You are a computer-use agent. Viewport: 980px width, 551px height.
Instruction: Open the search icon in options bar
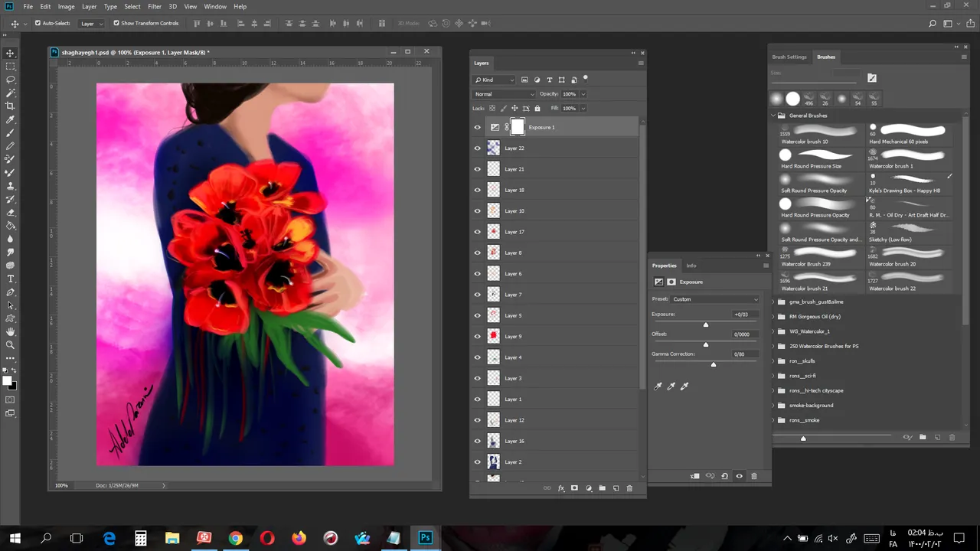(x=932, y=24)
